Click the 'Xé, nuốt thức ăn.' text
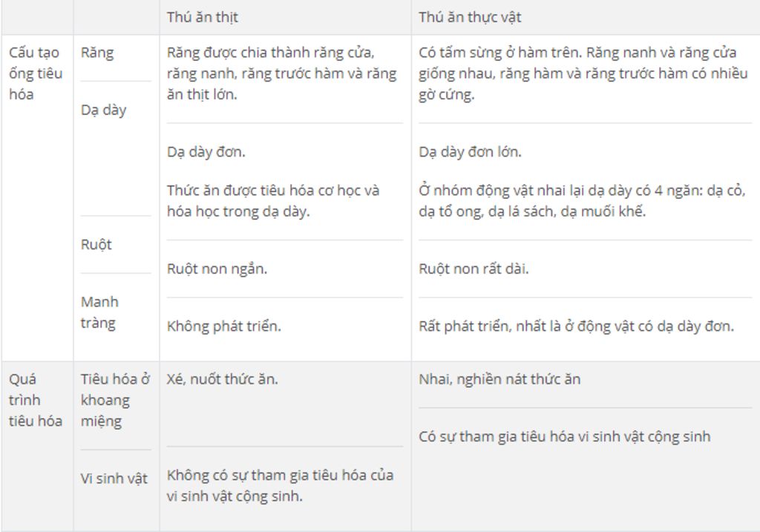 click(222, 379)
